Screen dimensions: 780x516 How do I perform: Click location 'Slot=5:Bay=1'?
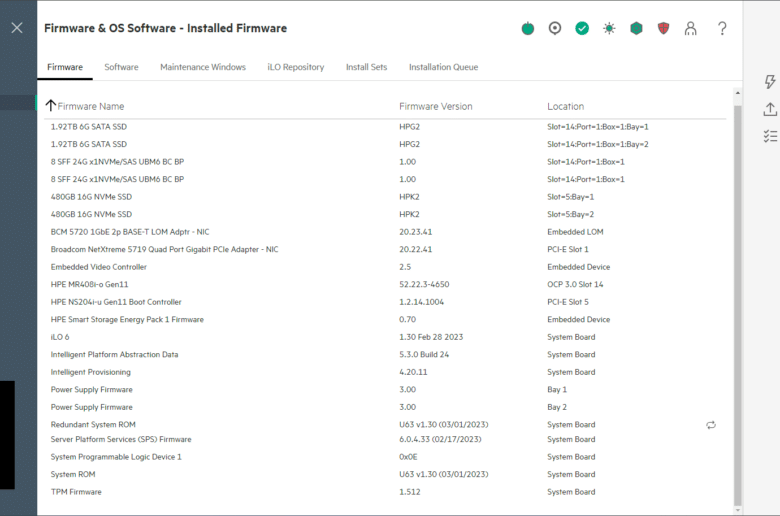point(571,197)
